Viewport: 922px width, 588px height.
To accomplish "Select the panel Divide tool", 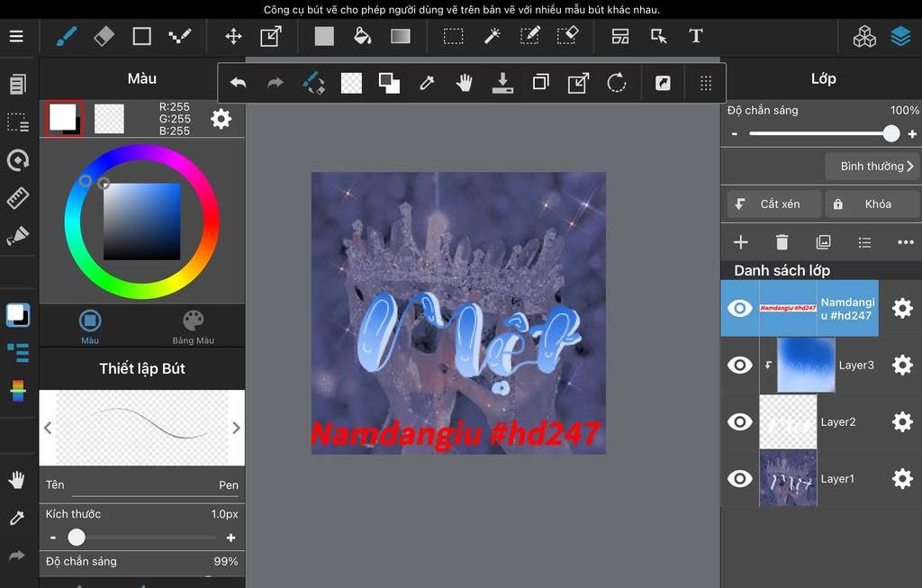I will [x=620, y=36].
